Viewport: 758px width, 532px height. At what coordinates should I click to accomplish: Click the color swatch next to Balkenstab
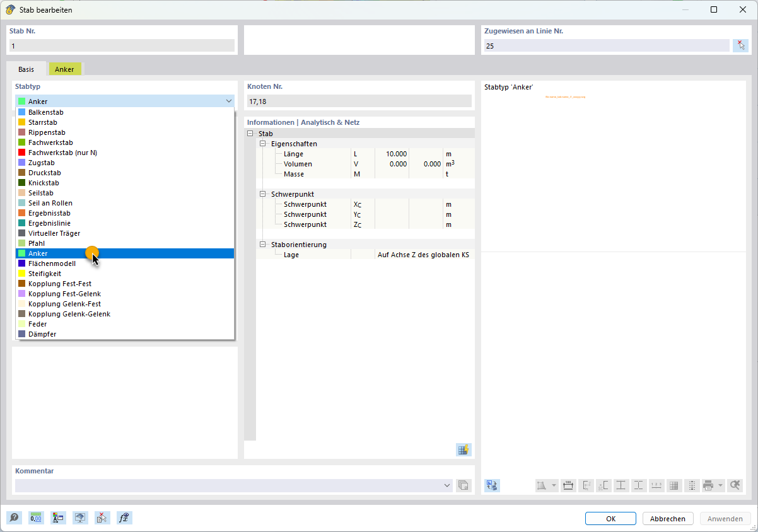(x=20, y=112)
